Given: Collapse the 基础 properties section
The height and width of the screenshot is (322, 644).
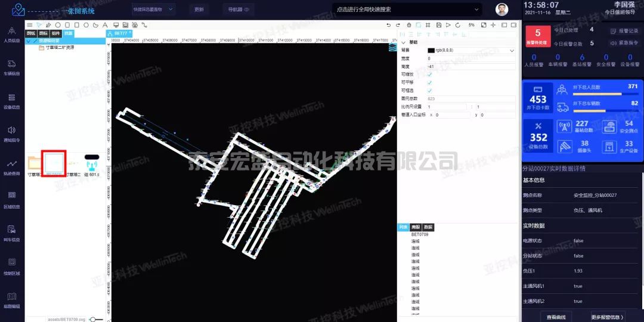Looking at the screenshot, I should coord(403,42).
